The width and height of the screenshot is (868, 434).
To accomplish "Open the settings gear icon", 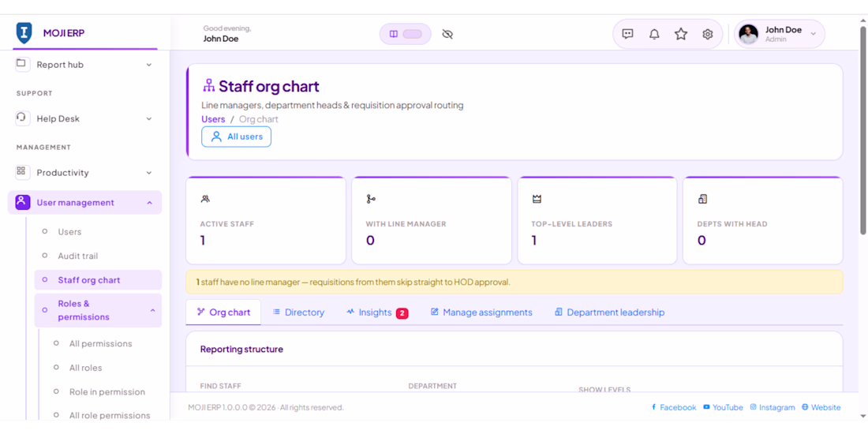I will point(708,34).
